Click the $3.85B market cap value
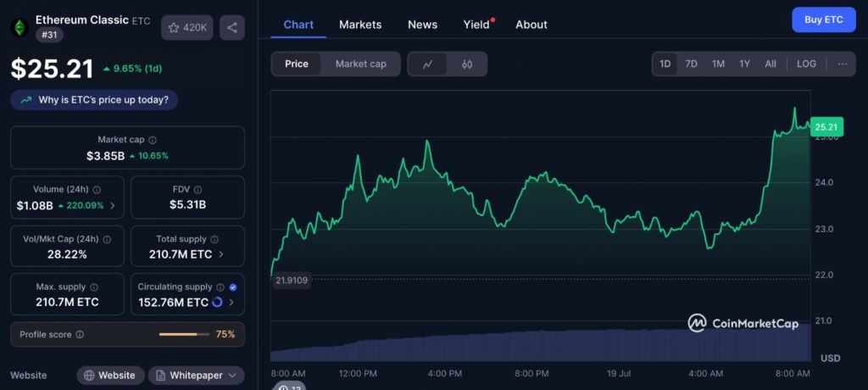 point(106,156)
